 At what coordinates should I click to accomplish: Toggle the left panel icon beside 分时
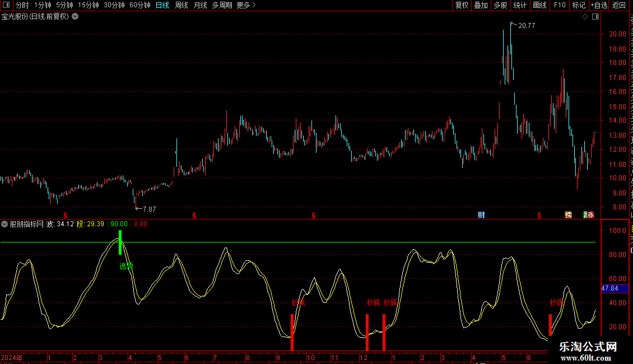(x=6, y=5)
